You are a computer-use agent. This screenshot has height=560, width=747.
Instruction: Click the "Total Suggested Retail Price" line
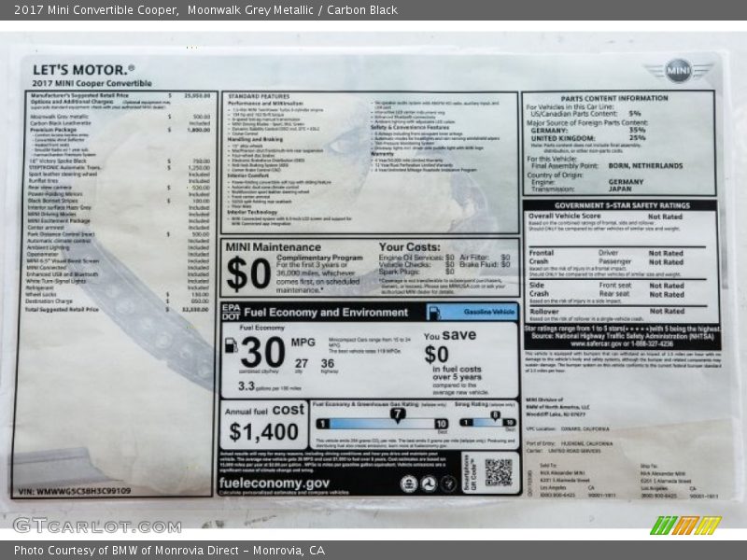coord(118,310)
